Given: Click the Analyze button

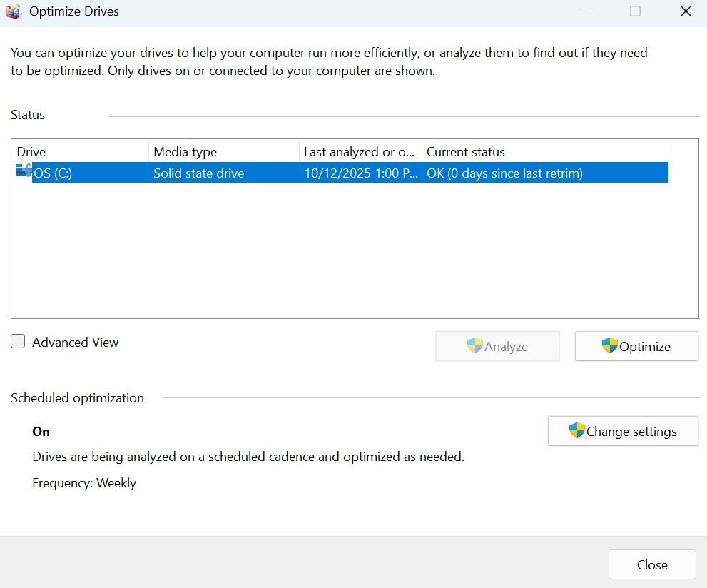Looking at the screenshot, I should click(x=497, y=346).
